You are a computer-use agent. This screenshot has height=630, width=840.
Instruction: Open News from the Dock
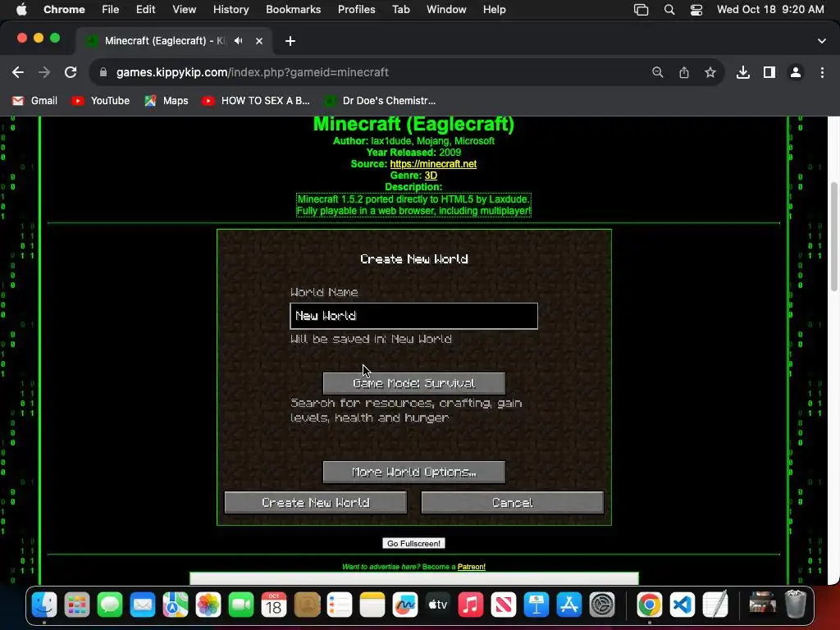pyautogui.click(x=504, y=605)
